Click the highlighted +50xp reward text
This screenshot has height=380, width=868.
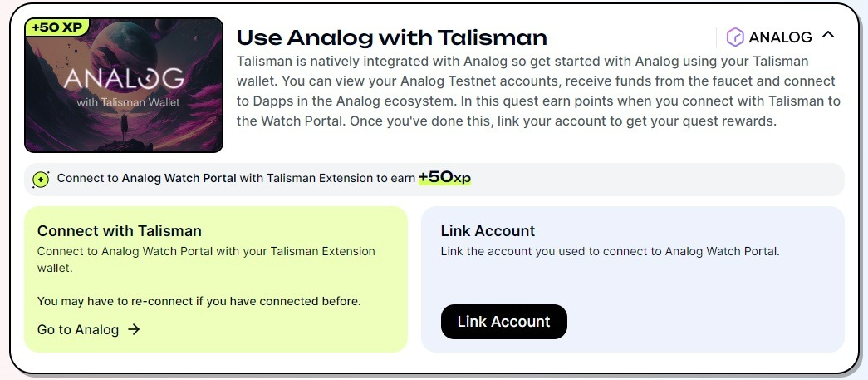coord(444,178)
